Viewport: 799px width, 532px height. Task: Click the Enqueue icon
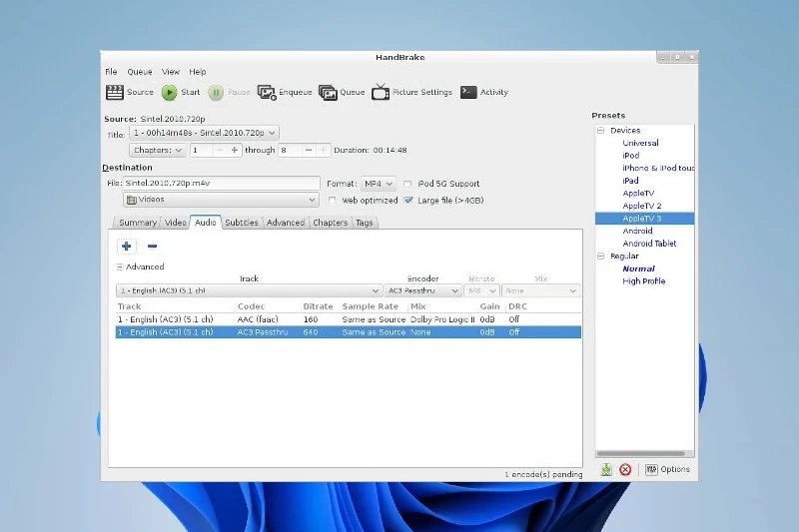[x=267, y=92]
